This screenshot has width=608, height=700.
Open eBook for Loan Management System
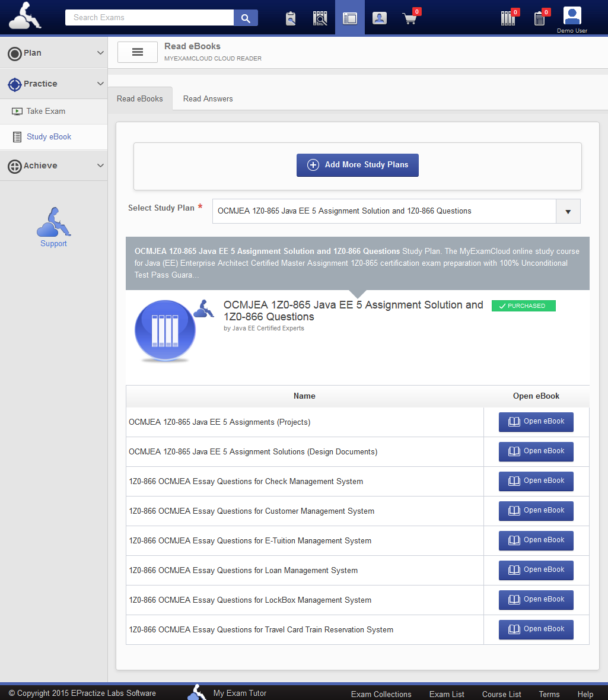[x=536, y=570]
